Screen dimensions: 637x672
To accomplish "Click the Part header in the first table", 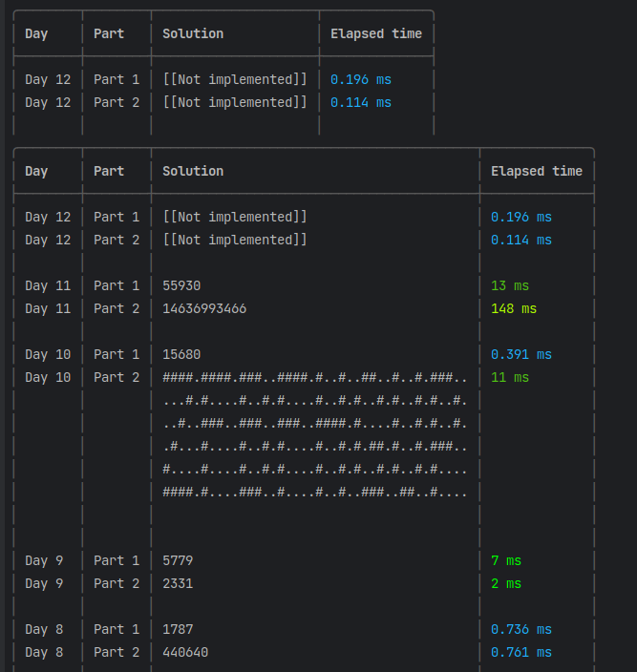I will 109,33.
